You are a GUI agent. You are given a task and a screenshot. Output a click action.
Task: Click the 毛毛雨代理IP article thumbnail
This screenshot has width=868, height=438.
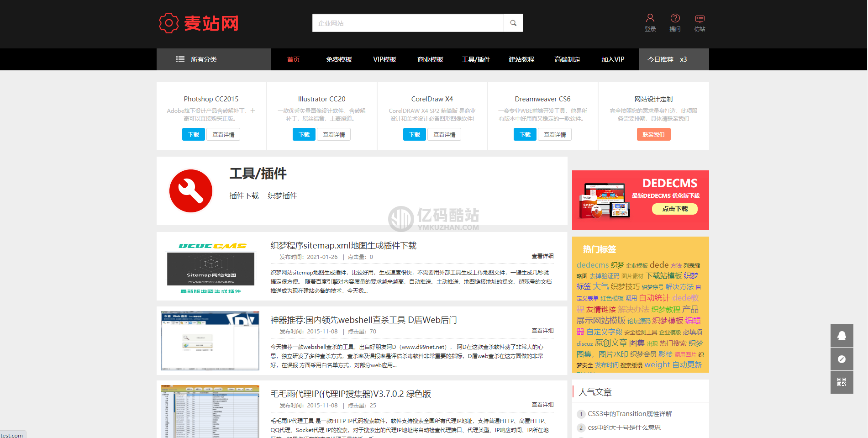click(x=210, y=412)
